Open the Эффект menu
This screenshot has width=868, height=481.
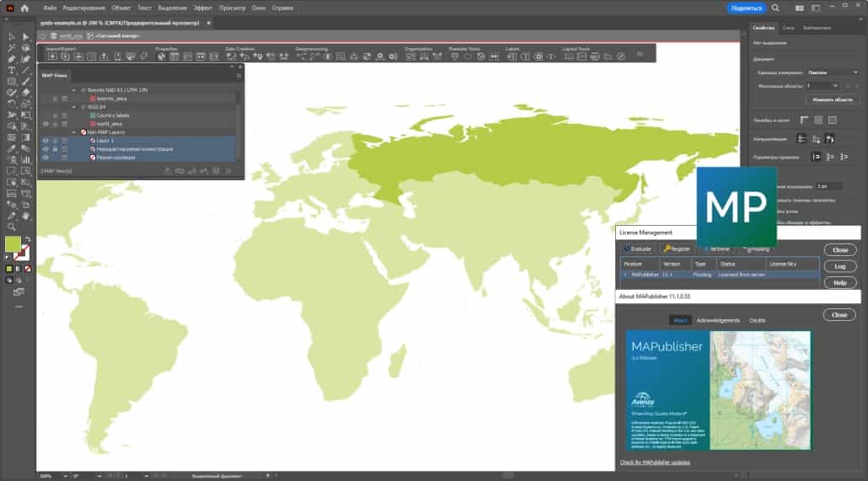(x=202, y=8)
